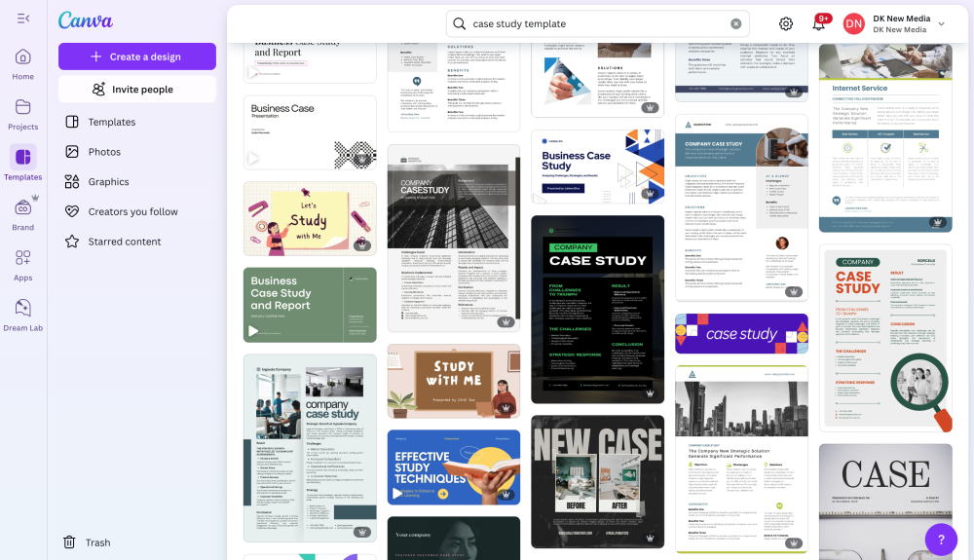The width and height of the screenshot is (974, 560).
Task: Click crown icon on Let's Study template
Action: coord(361,244)
